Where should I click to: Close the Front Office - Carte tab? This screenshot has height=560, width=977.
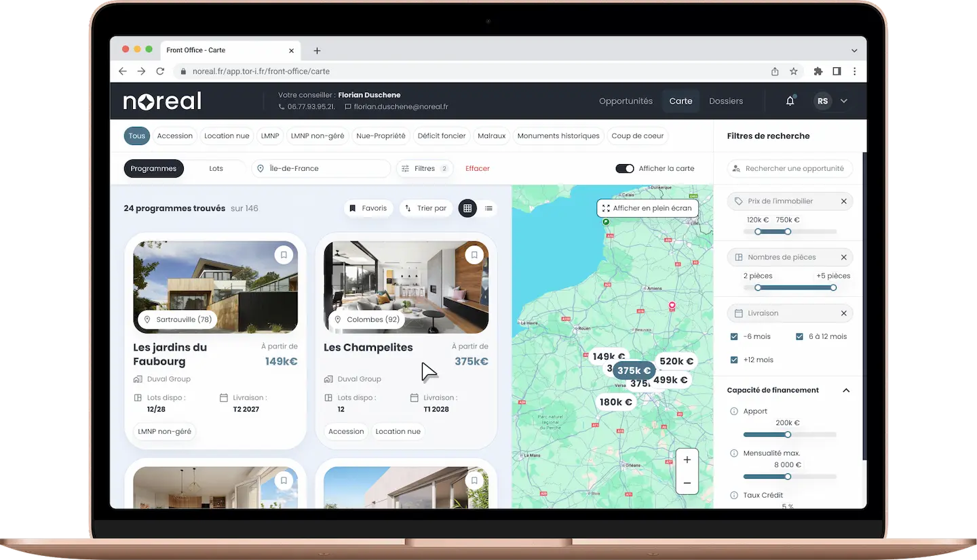292,51
